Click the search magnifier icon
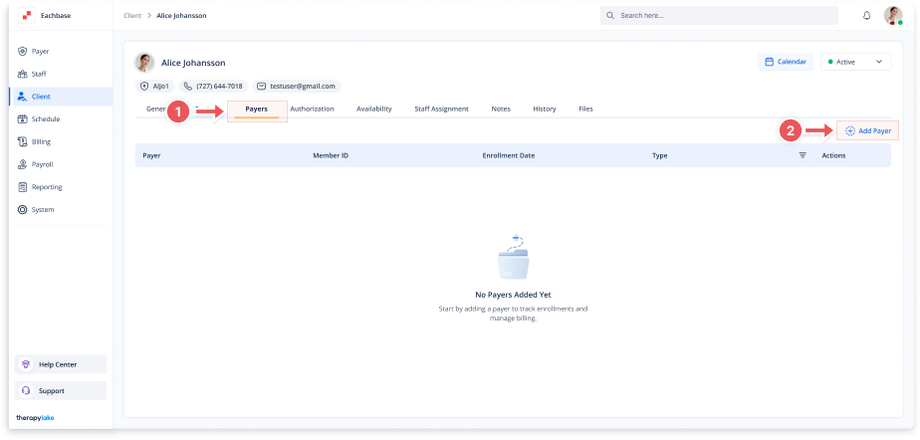Screen dimensions: 920x440 (x=610, y=15)
